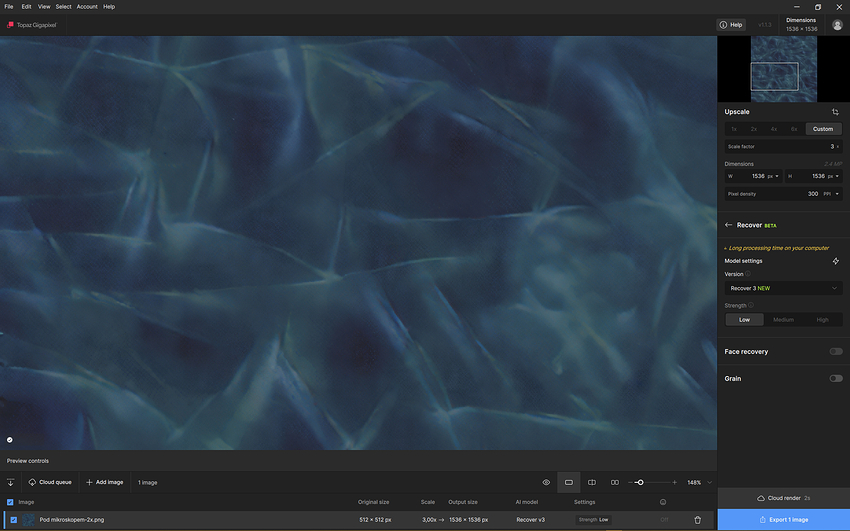Open the Account menu

(x=87, y=7)
